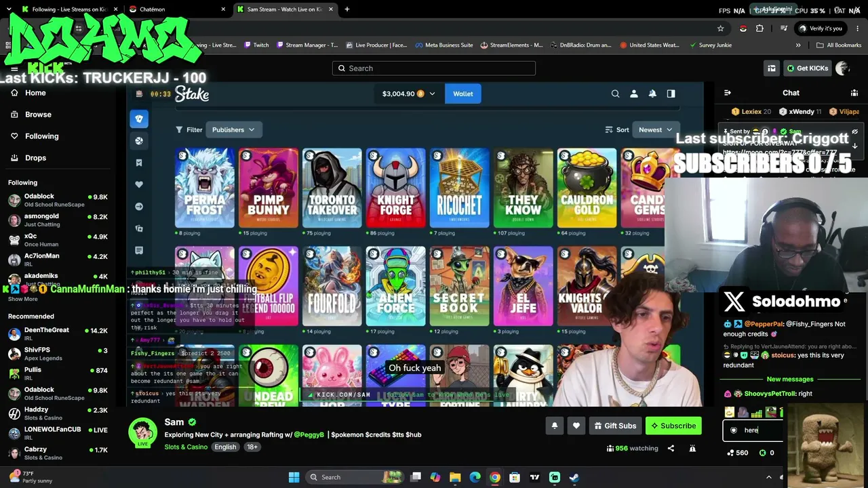Open File Explorer from the taskbar
Viewport: 868px width, 488px height.
[x=455, y=477]
